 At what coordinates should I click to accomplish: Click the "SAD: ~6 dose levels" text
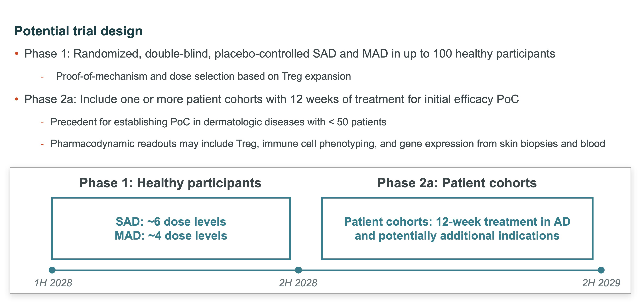[x=171, y=222]
